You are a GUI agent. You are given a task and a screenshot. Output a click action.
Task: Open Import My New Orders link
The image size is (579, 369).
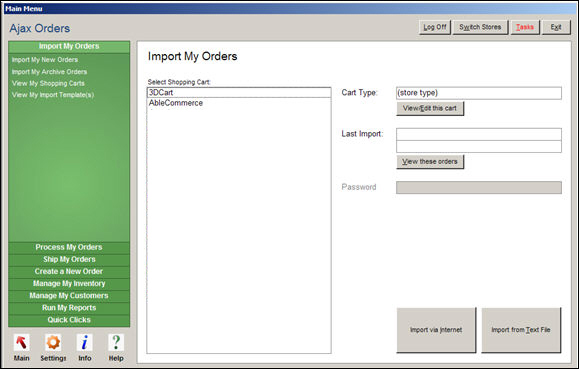click(x=45, y=60)
